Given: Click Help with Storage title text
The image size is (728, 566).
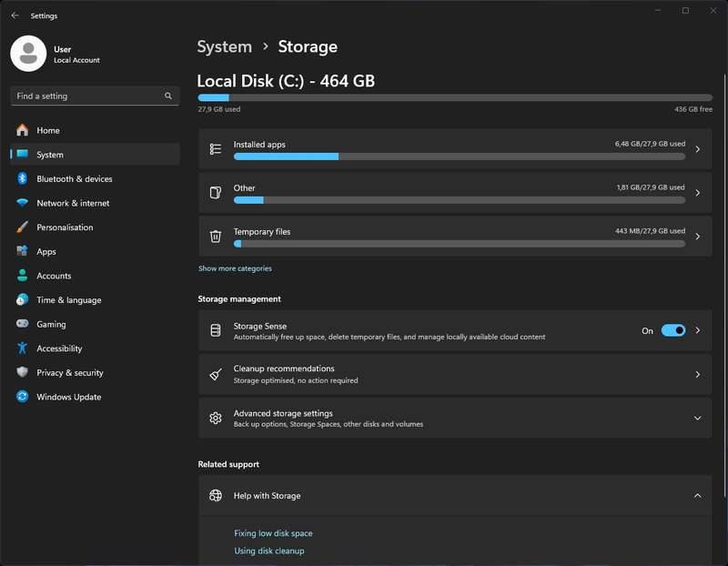Looking at the screenshot, I should point(267,495).
